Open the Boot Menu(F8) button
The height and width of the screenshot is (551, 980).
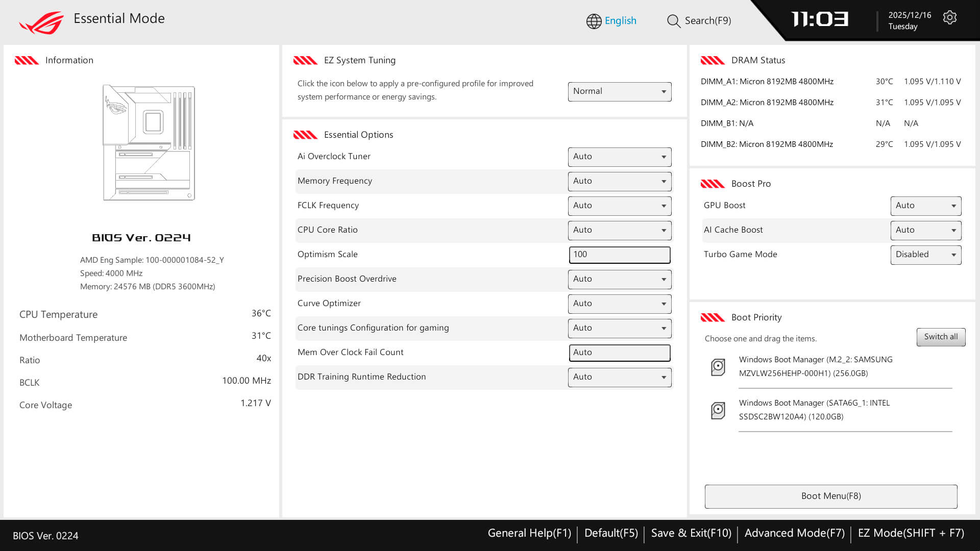pyautogui.click(x=830, y=496)
